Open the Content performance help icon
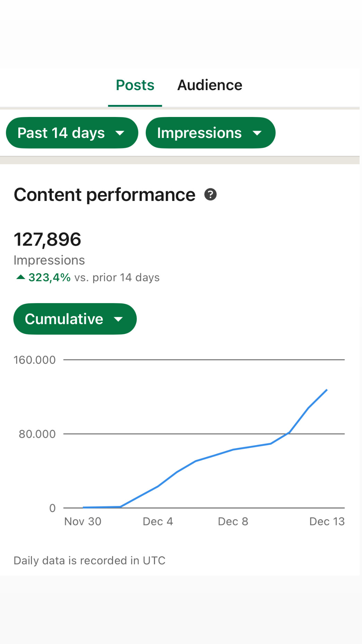 pos(210,195)
